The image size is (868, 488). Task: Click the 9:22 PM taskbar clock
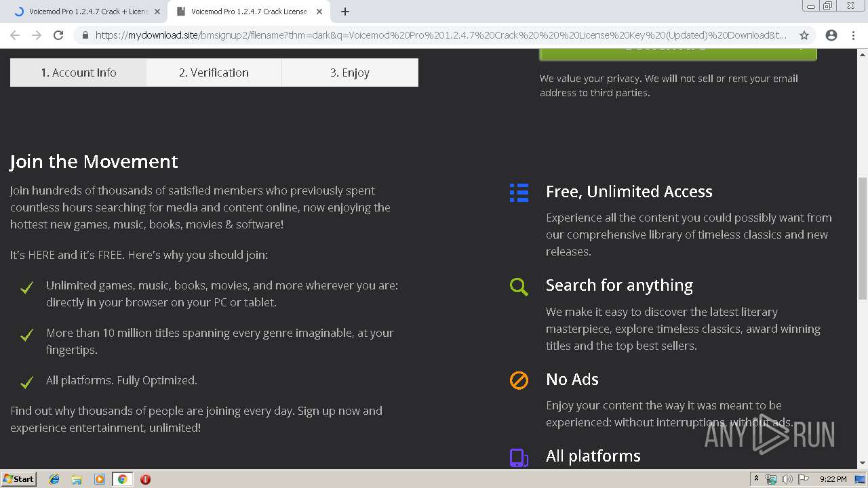point(833,479)
